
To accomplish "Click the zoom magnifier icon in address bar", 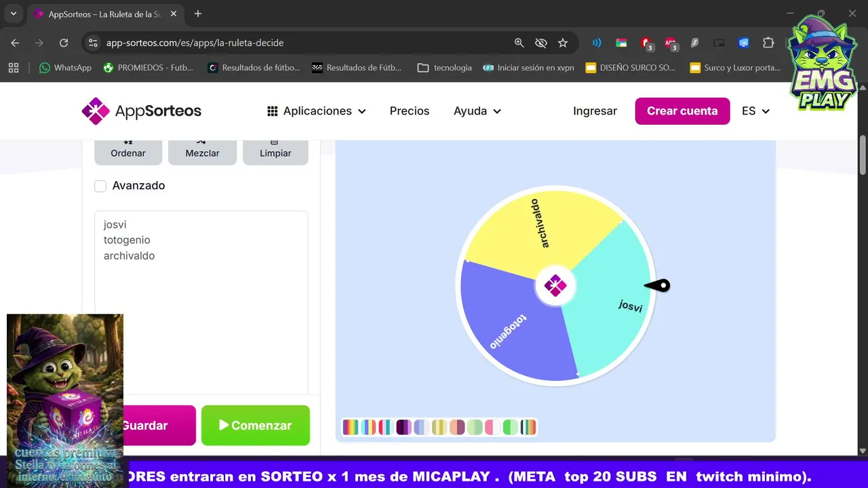I will (x=519, y=43).
